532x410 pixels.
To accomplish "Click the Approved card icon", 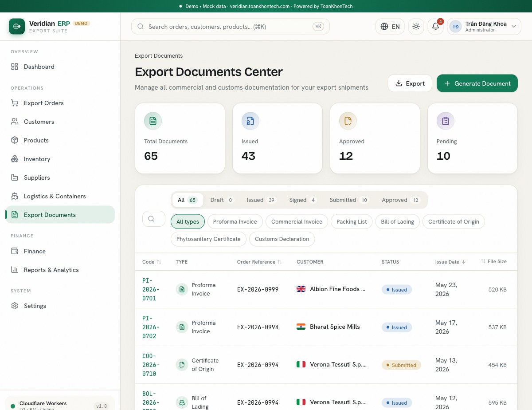I will (348, 121).
